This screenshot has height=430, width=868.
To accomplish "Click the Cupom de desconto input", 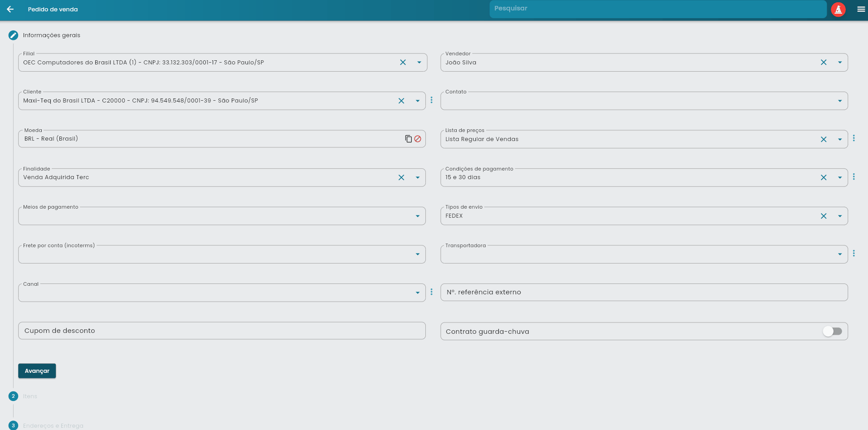I will click(221, 331).
